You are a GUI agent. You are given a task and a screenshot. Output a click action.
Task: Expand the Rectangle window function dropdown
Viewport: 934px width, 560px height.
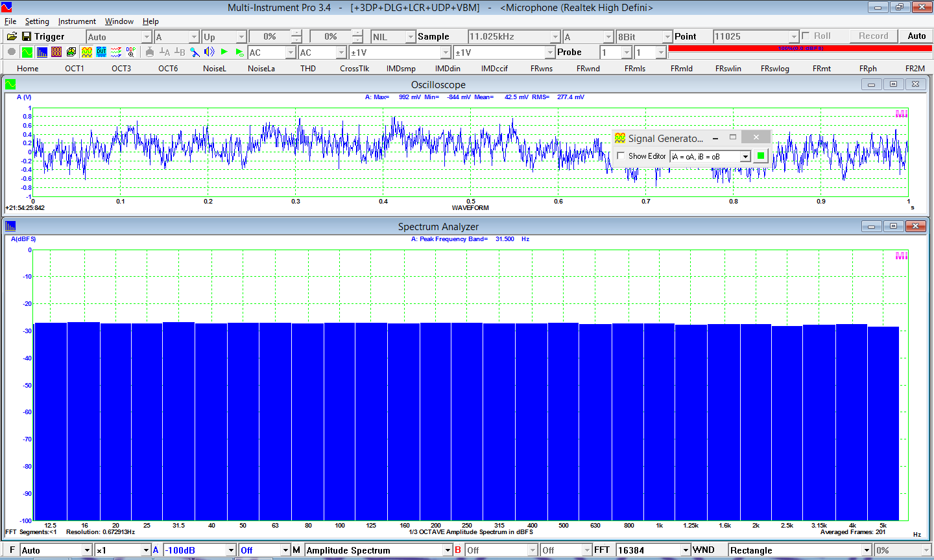(x=866, y=550)
